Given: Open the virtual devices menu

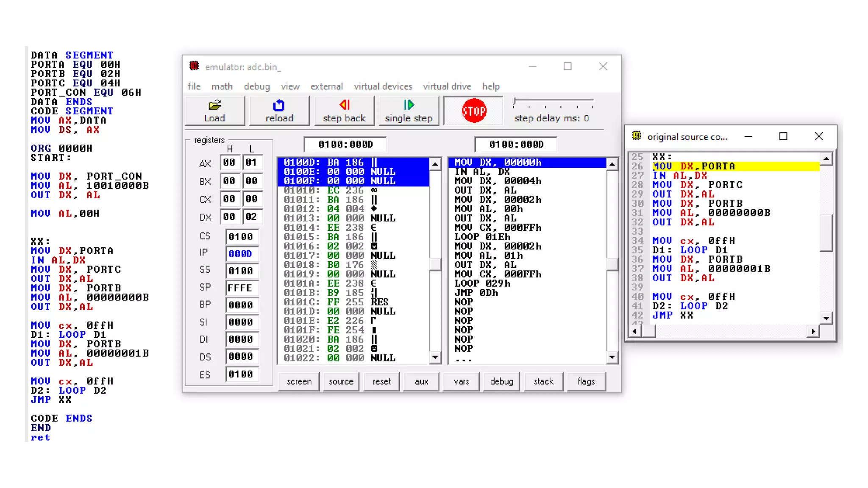Looking at the screenshot, I should click(383, 86).
